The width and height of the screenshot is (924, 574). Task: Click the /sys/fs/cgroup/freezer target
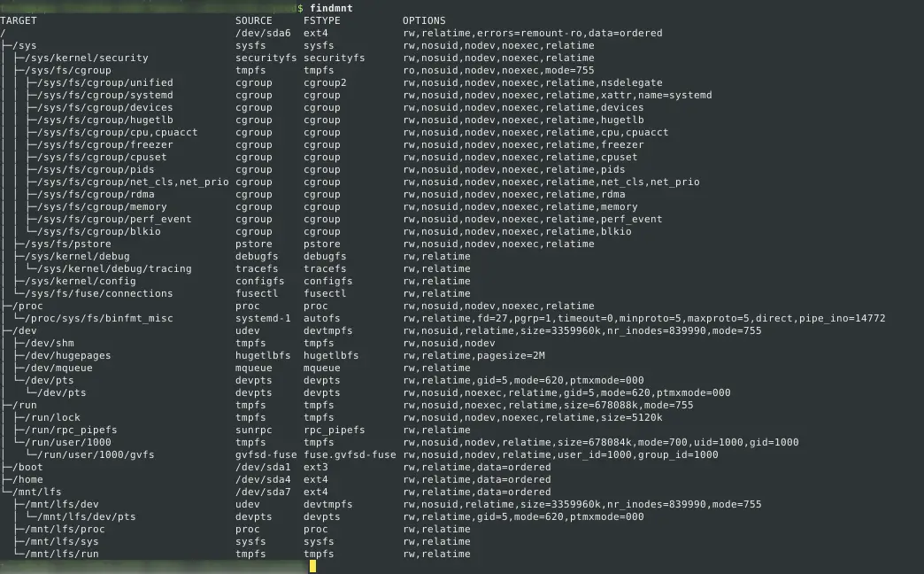point(105,144)
